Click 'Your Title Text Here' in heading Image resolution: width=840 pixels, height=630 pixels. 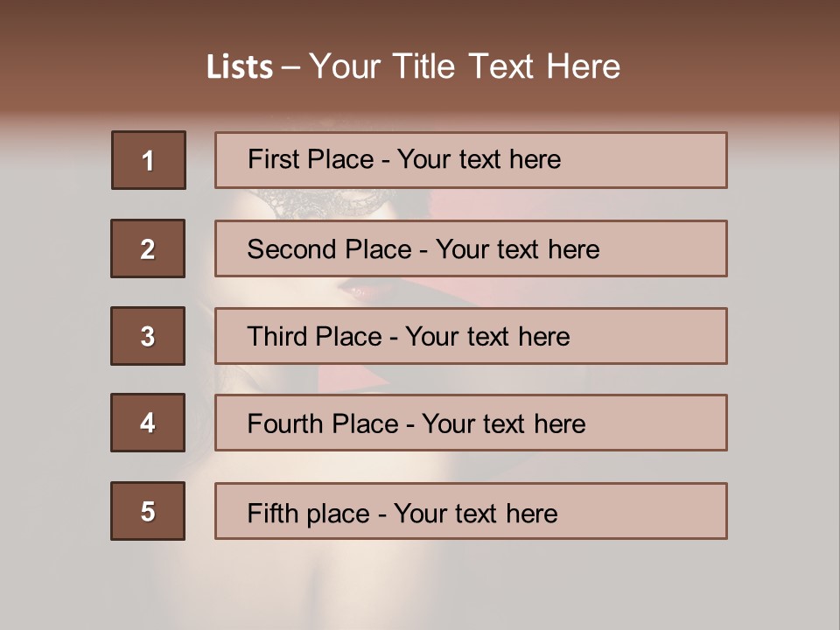tap(465, 66)
